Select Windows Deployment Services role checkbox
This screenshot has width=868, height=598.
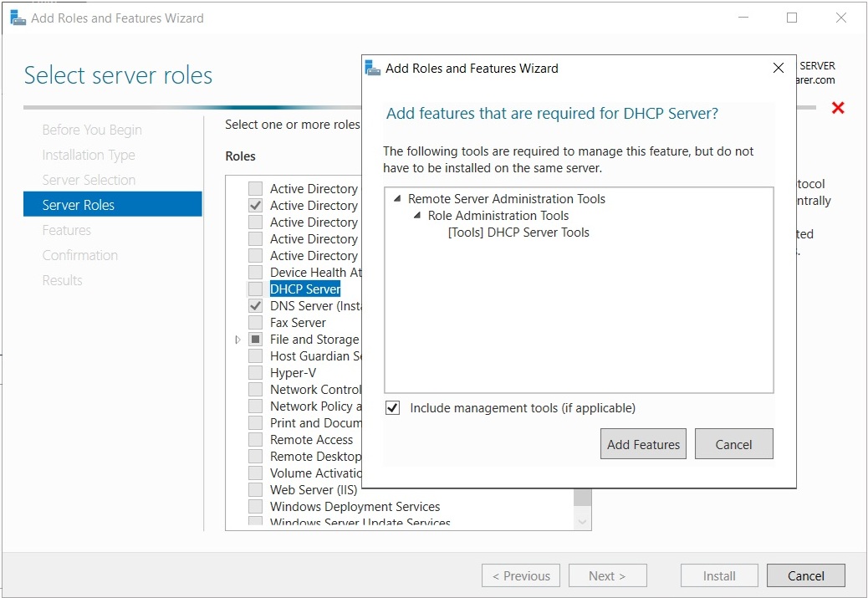pyautogui.click(x=255, y=507)
